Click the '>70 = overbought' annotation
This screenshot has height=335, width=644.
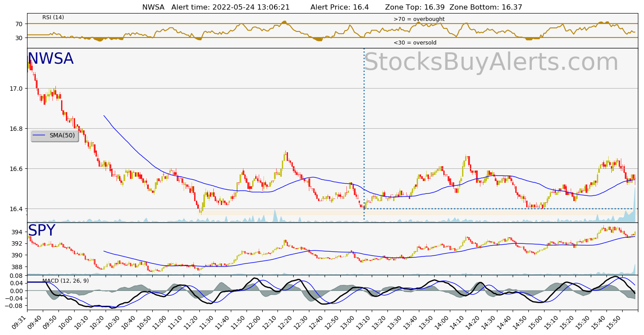pos(419,19)
